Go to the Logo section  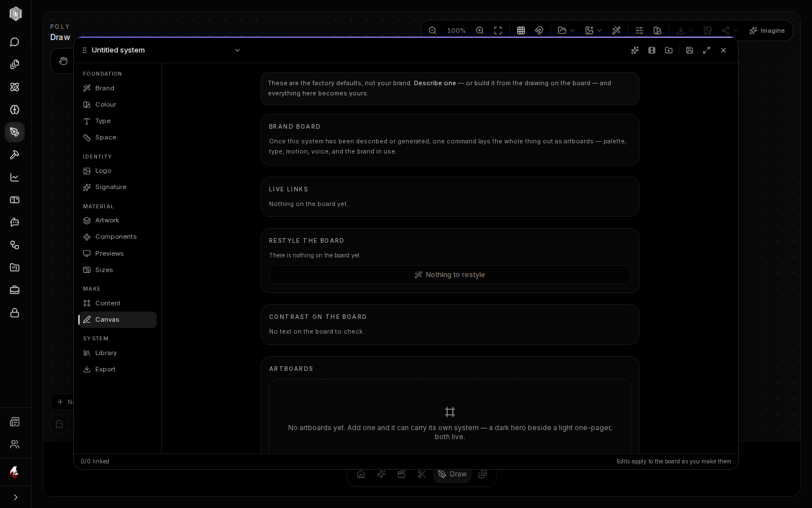tap(118, 170)
